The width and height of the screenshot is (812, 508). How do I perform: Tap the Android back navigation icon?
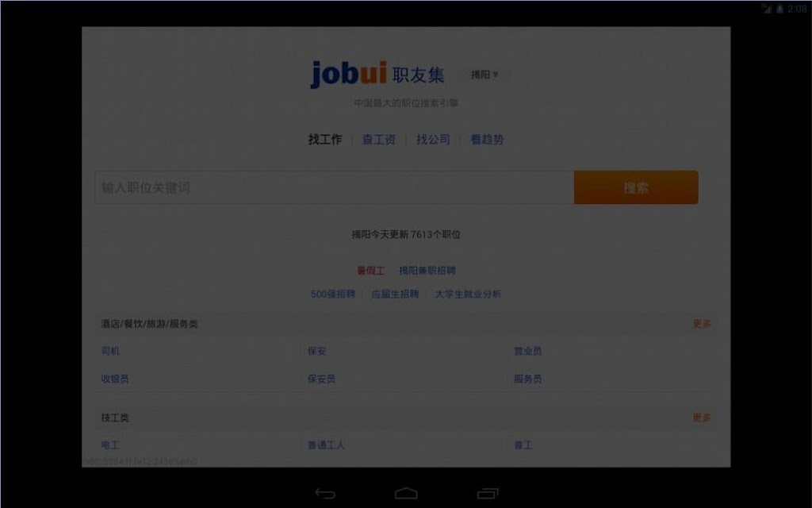click(325, 494)
